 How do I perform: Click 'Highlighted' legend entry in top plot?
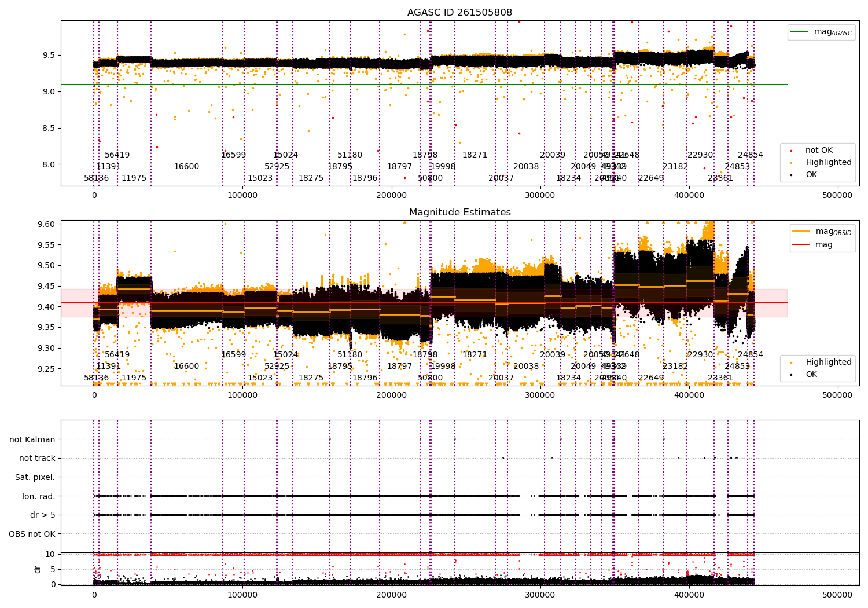pyautogui.click(x=823, y=163)
